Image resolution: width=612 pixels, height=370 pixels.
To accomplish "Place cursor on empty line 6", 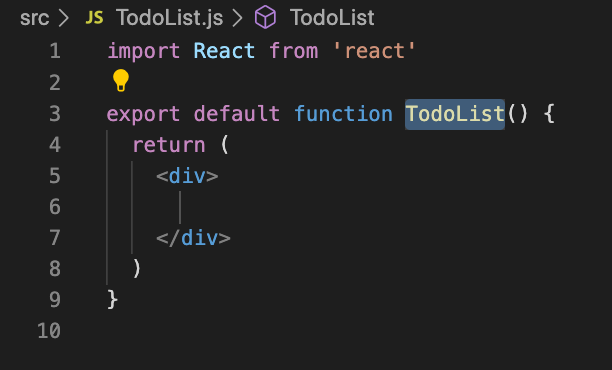I will pyautogui.click(x=312, y=207).
